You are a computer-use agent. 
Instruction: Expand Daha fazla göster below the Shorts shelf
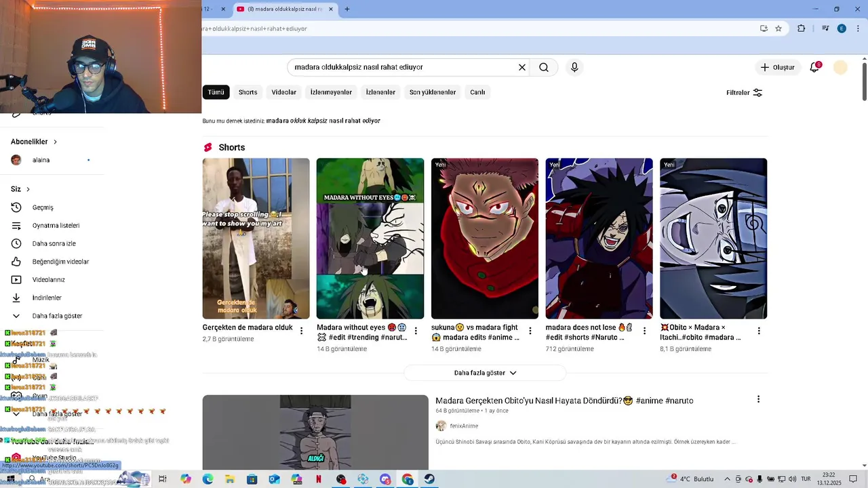click(485, 373)
